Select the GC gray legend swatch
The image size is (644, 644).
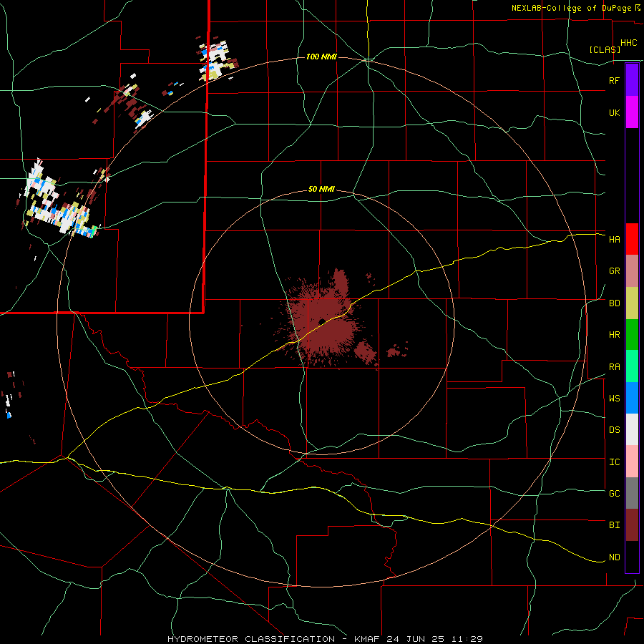(632, 493)
